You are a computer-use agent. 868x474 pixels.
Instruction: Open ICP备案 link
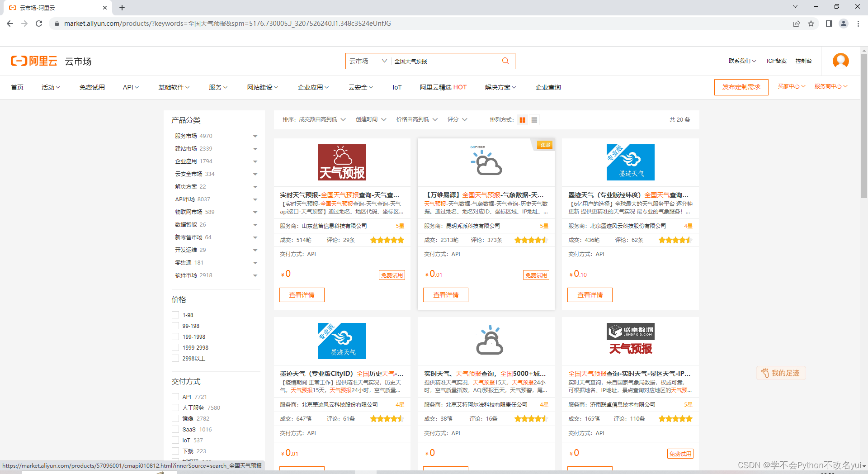coord(777,61)
